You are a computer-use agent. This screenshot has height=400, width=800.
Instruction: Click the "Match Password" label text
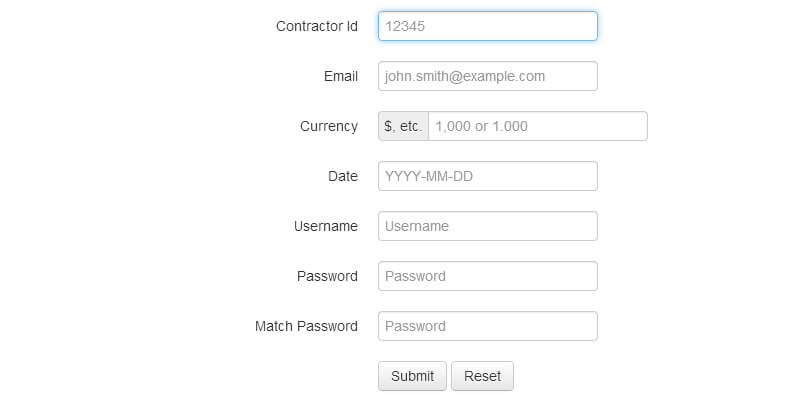point(306,326)
